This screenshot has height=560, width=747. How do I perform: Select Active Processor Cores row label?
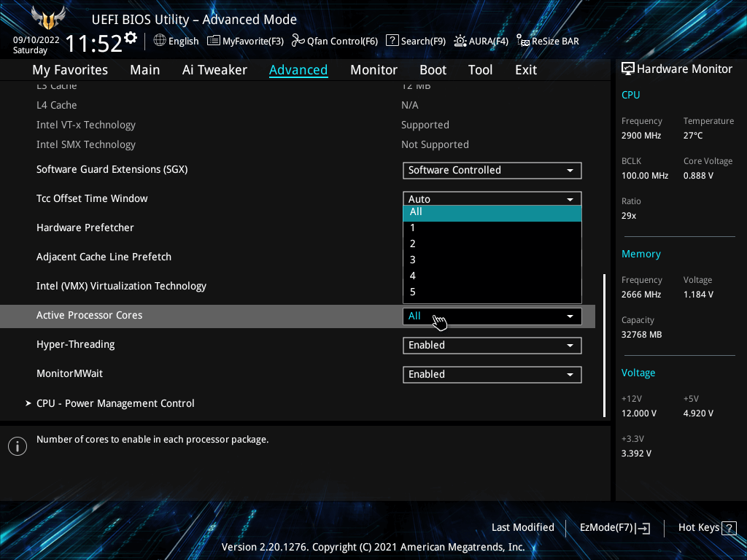point(89,315)
